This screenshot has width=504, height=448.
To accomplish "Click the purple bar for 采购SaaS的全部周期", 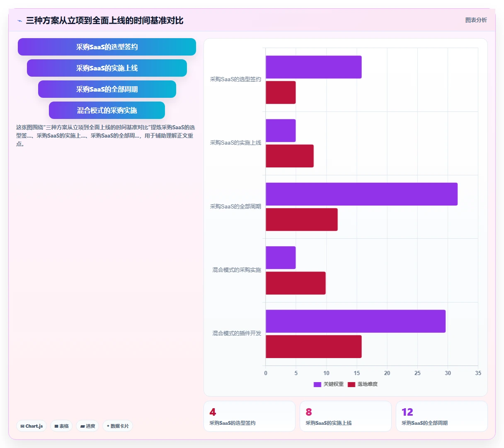I will tap(361, 194).
